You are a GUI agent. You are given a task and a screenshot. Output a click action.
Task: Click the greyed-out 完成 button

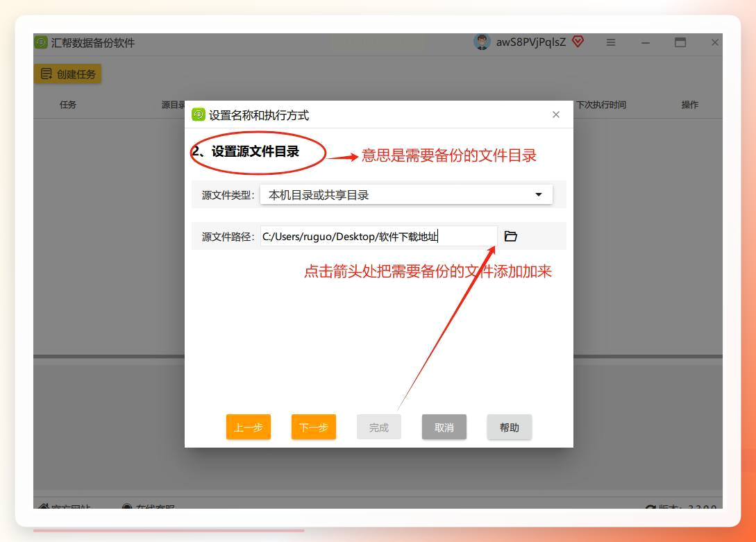tap(379, 427)
